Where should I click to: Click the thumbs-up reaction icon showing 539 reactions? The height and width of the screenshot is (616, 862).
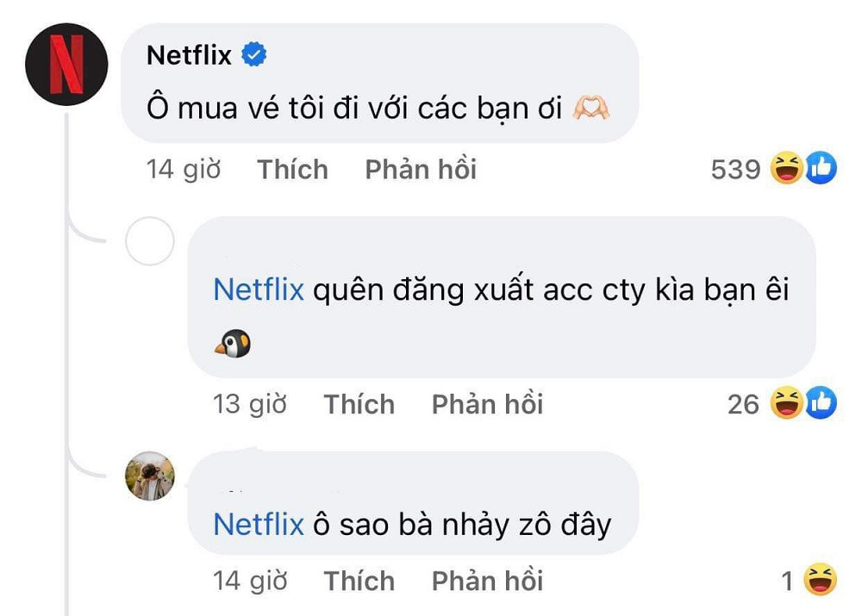point(821,169)
